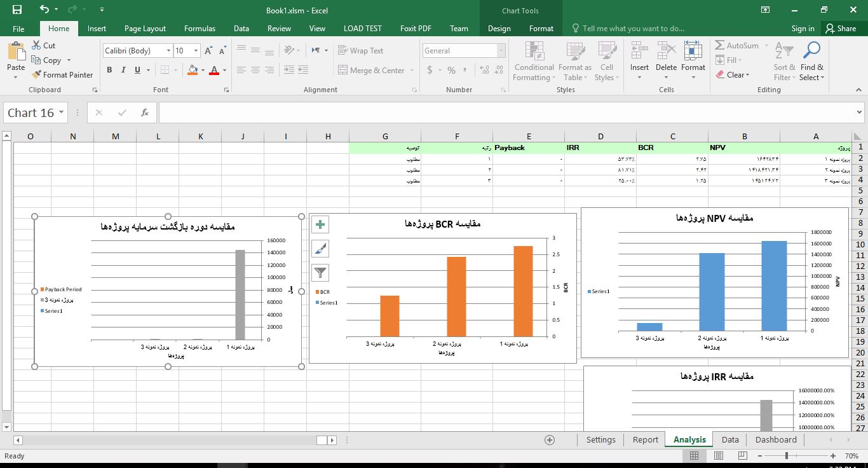The width and height of the screenshot is (868, 468).
Task: Toggle Bold formatting
Action: click(109, 71)
